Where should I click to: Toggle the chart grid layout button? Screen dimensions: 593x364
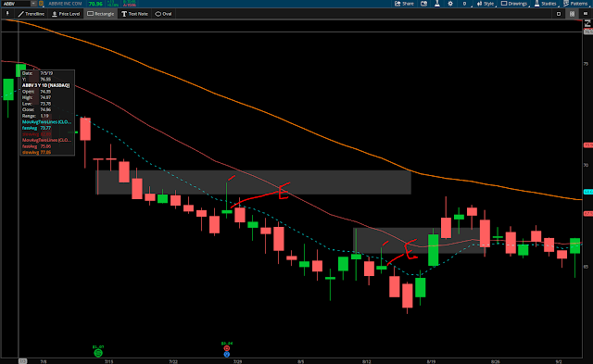572,14
